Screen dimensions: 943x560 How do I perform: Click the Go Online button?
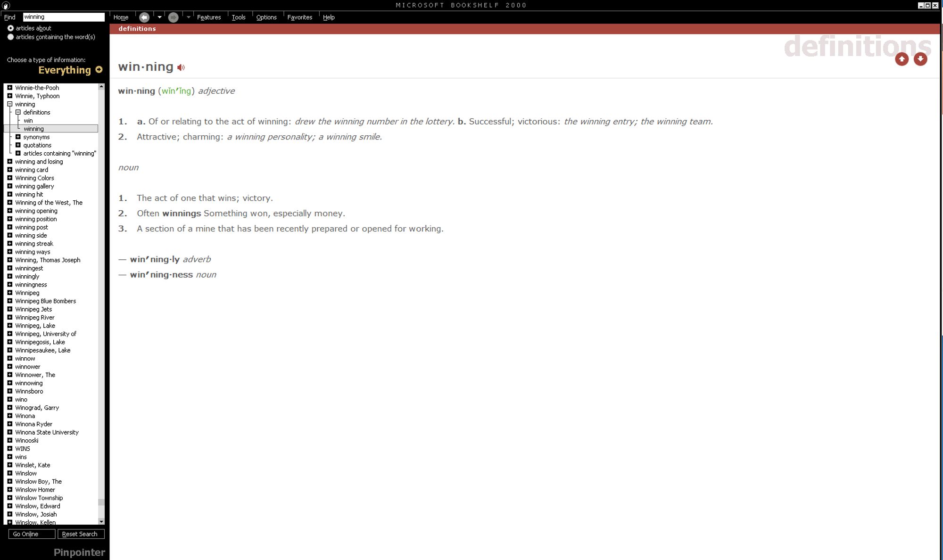click(x=25, y=533)
